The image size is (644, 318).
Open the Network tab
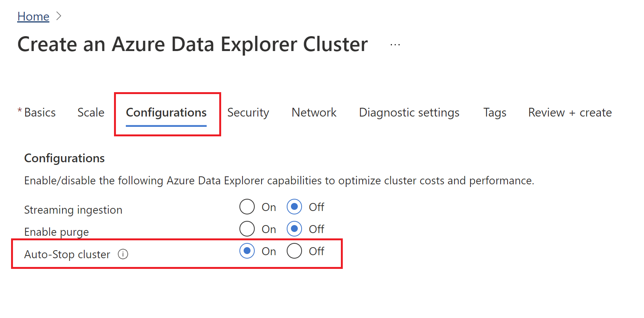(313, 112)
